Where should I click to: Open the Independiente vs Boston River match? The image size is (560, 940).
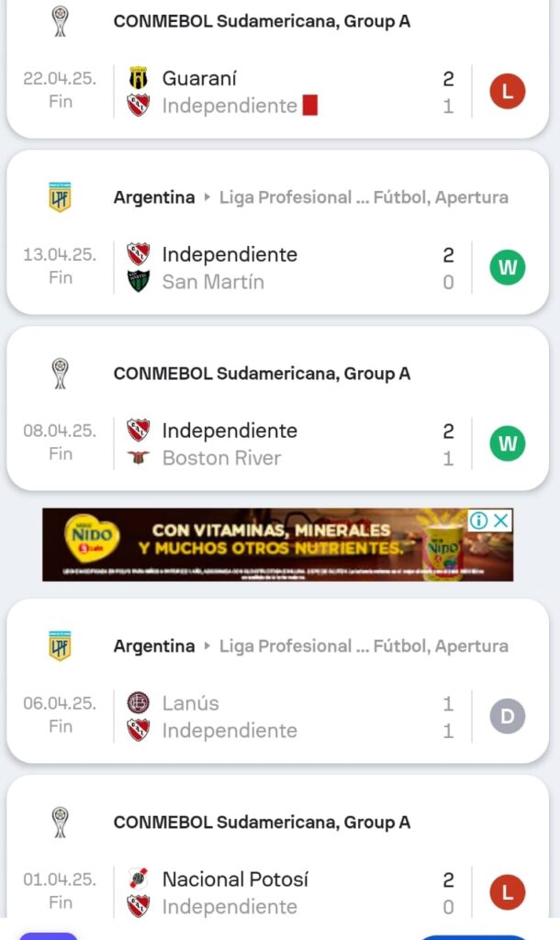coord(275,444)
